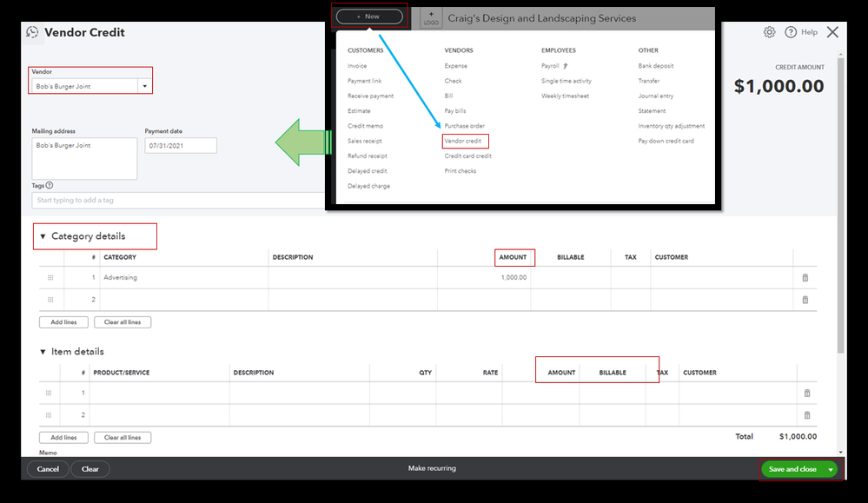
Task: Click the Mailing address text box
Action: click(84, 158)
